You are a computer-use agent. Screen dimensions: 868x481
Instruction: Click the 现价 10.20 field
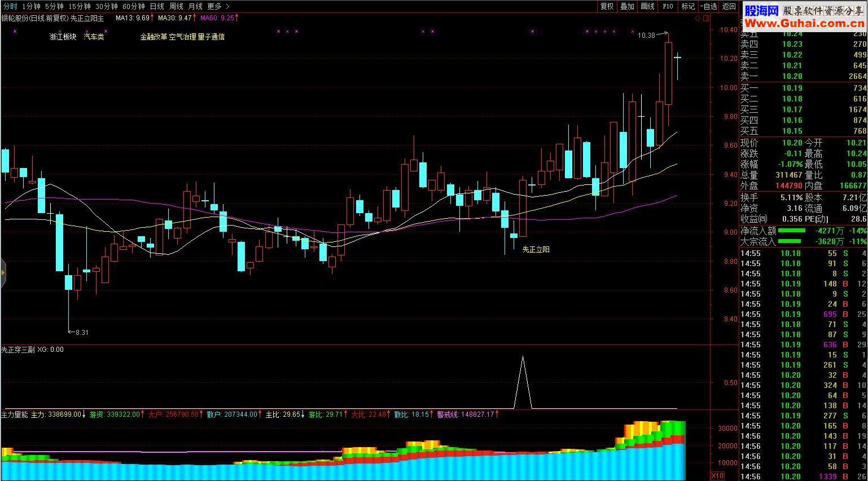pyautogui.click(x=771, y=143)
